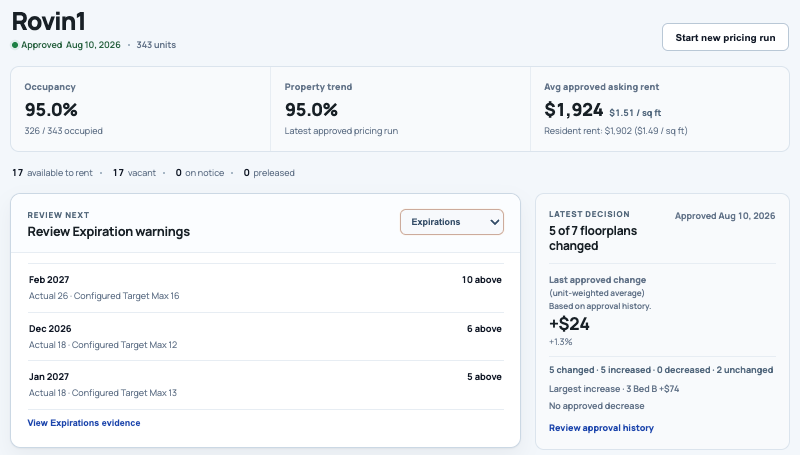Viewport: 800px width, 455px height.
Task: Click the green Approved status dot
Action: point(15,45)
